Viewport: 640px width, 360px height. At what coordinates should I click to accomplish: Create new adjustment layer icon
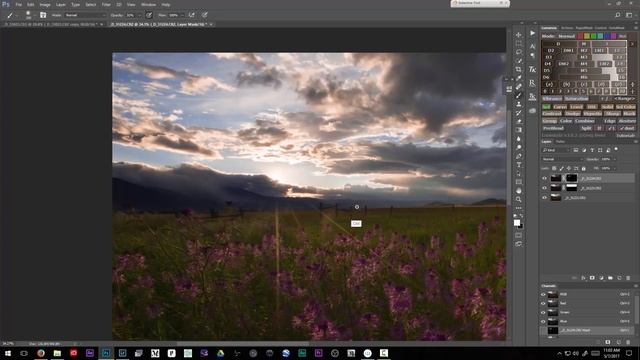602,278
